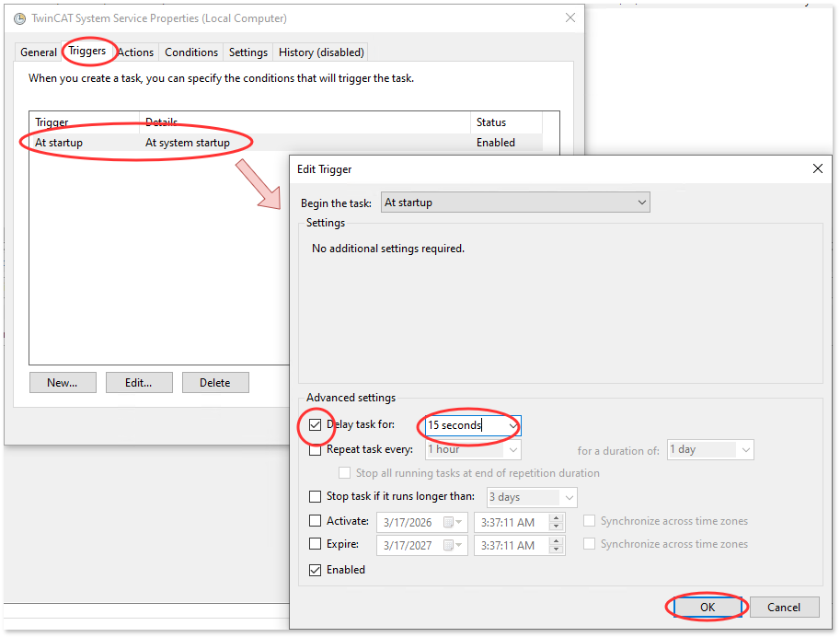The height and width of the screenshot is (637, 840).
Task: Click the Activate time spinner arrows
Action: (555, 522)
